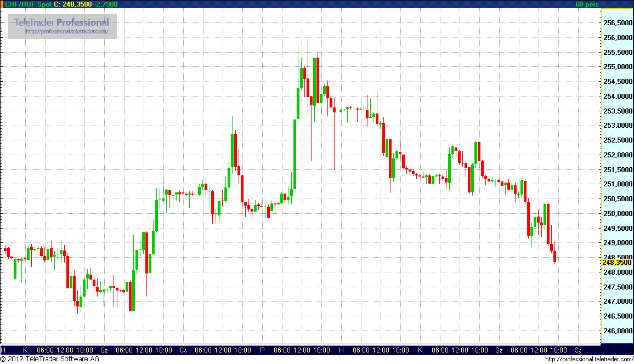Click the 254,5000 price axis label
Screen dimensions: 634x364
point(617,82)
